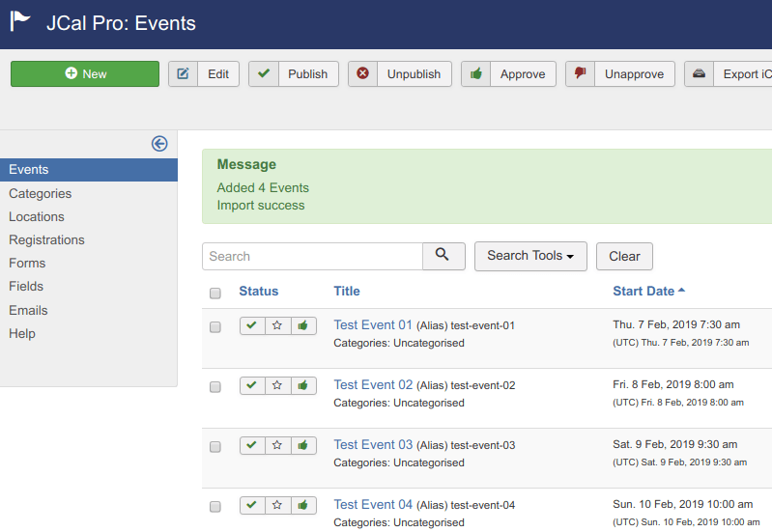Click the green checkmark icon beside Publish
Viewport: 772px width, 532px height.
pyautogui.click(x=264, y=73)
